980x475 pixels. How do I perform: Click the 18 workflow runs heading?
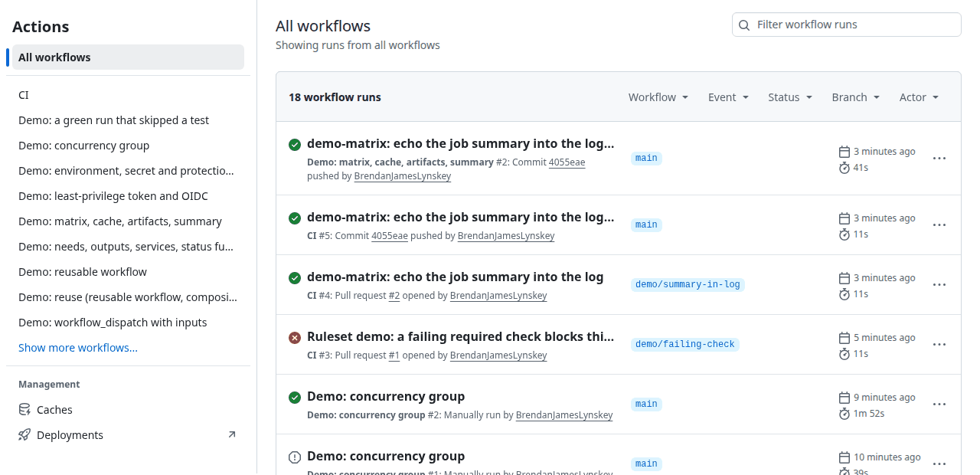click(x=335, y=97)
